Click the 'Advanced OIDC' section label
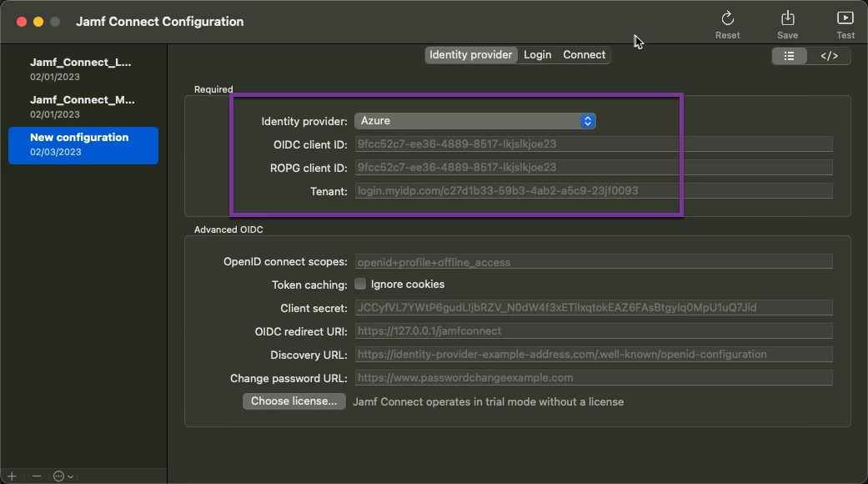 pos(228,229)
